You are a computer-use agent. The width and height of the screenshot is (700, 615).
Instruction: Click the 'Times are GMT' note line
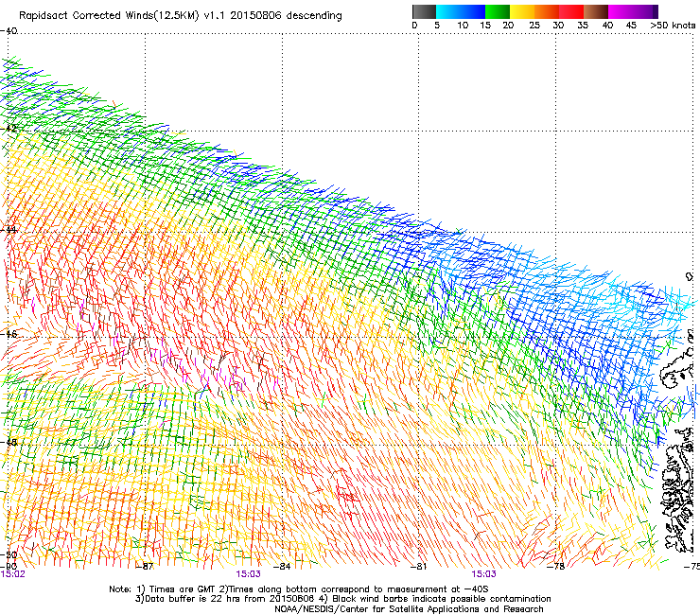(x=299, y=589)
